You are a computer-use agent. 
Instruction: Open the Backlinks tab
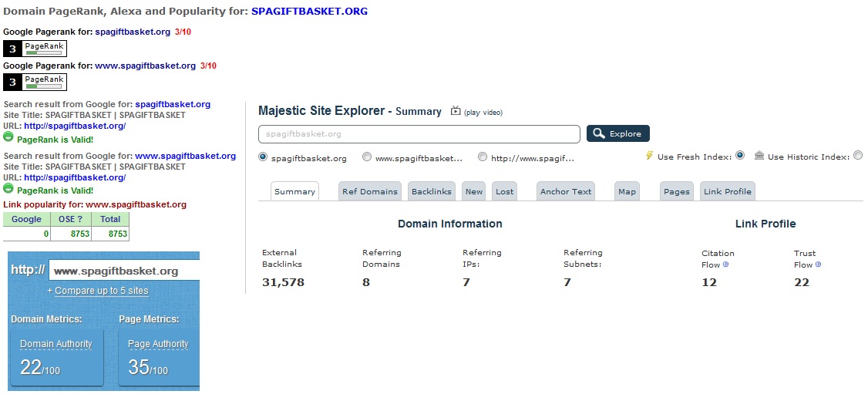pos(432,191)
